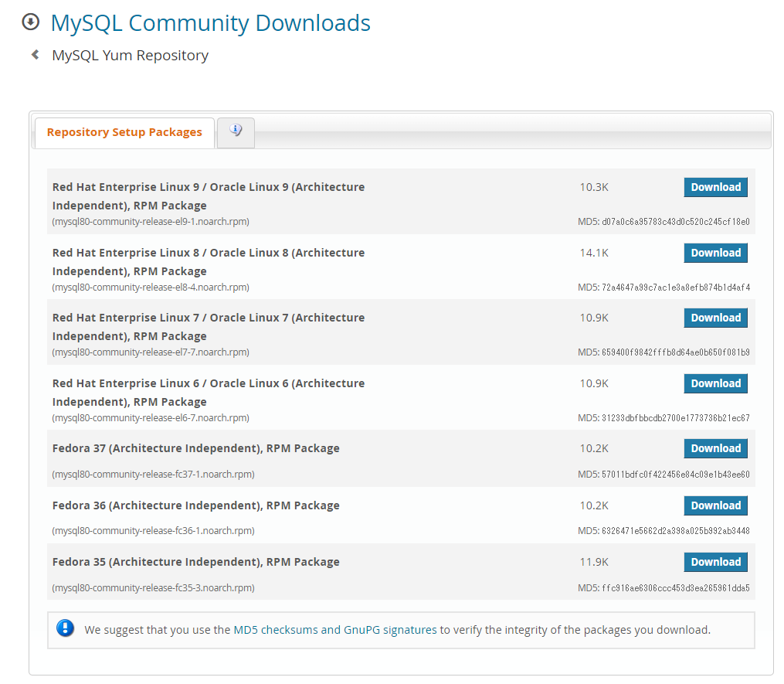Click the Fedora 37 package title
This screenshot has height=684, width=784.
click(x=196, y=448)
